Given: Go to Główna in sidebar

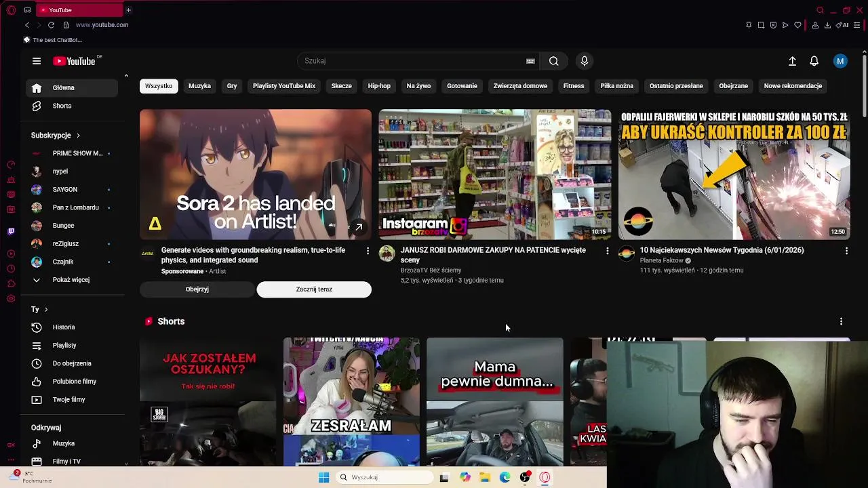Looking at the screenshot, I should pos(72,87).
